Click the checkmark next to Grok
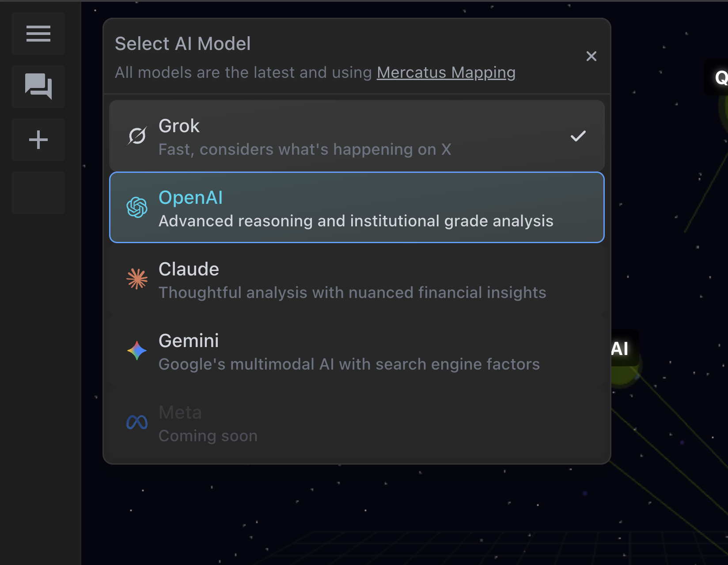This screenshot has width=728, height=565. coord(579,135)
